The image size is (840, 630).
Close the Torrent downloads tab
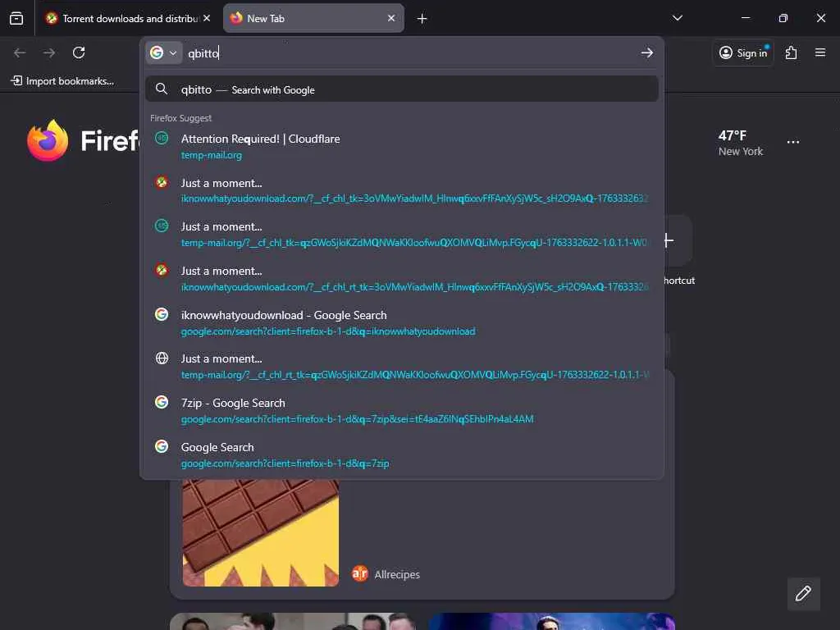(207, 18)
